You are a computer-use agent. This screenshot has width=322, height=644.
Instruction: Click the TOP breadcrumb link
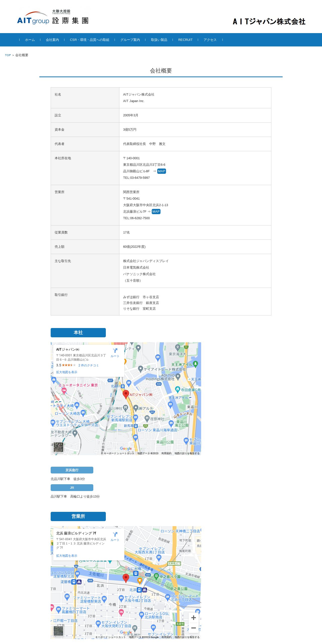[x=8, y=55]
